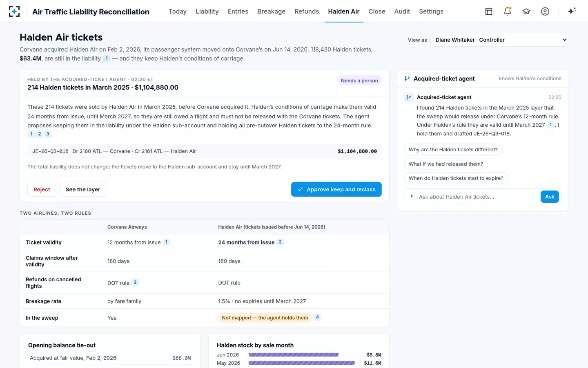The height and width of the screenshot is (368, 588).
Task: Navigate to the Settings tab
Action: [431, 11]
